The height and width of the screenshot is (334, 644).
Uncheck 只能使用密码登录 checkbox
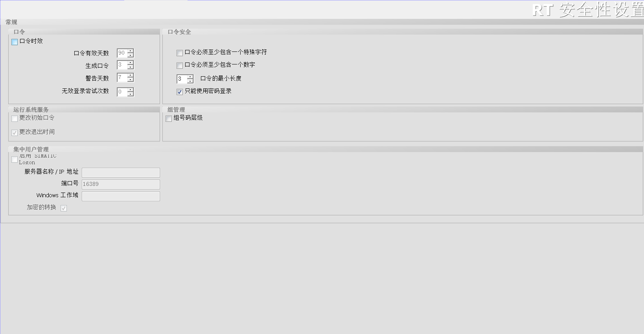pos(180,92)
